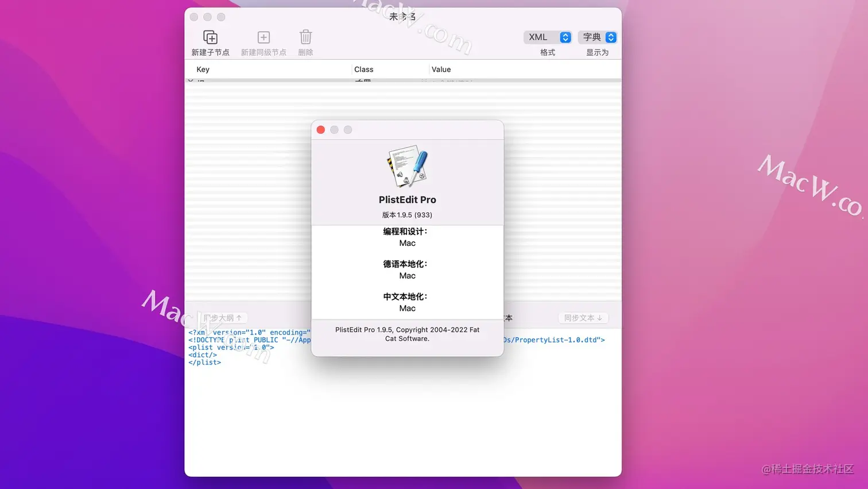This screenshot has height=489, width=868.
Task: Click the </plist> line in XML text
Action: [204, 363]
